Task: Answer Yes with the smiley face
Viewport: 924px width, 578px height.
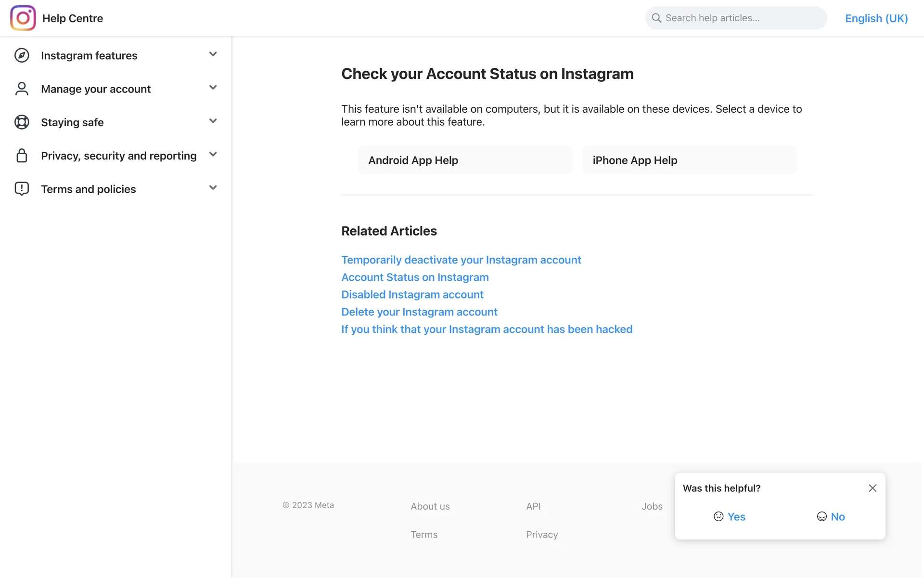Action: (x=729, y=516)
